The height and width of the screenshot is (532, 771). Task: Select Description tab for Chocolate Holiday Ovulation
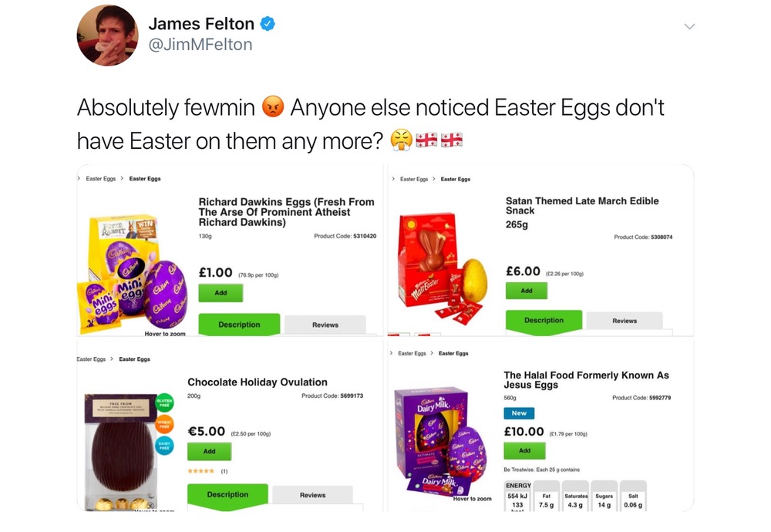tap(227, 495)
